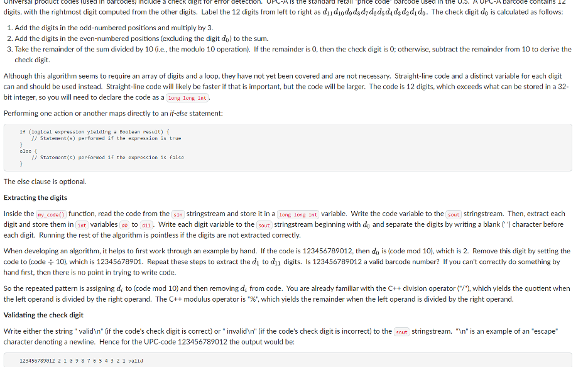
Task: Click the 'Extracting the digits' heading
Action: [x=35, y=197]
